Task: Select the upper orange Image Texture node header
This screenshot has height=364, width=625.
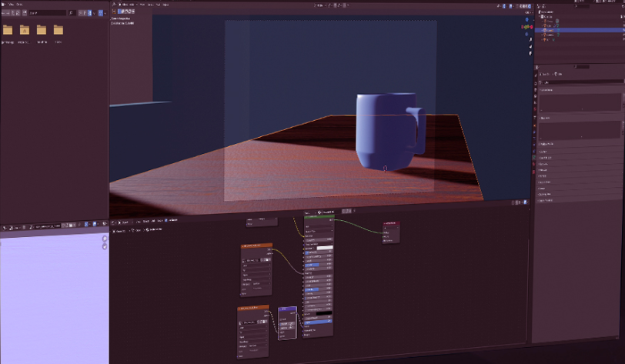Action: point(257,245)
